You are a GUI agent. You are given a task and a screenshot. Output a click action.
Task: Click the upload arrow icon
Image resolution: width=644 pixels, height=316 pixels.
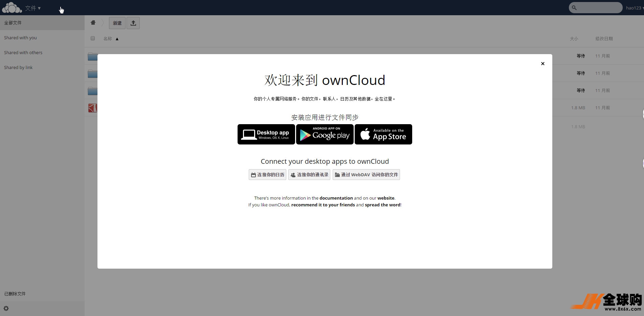(133, 23)
